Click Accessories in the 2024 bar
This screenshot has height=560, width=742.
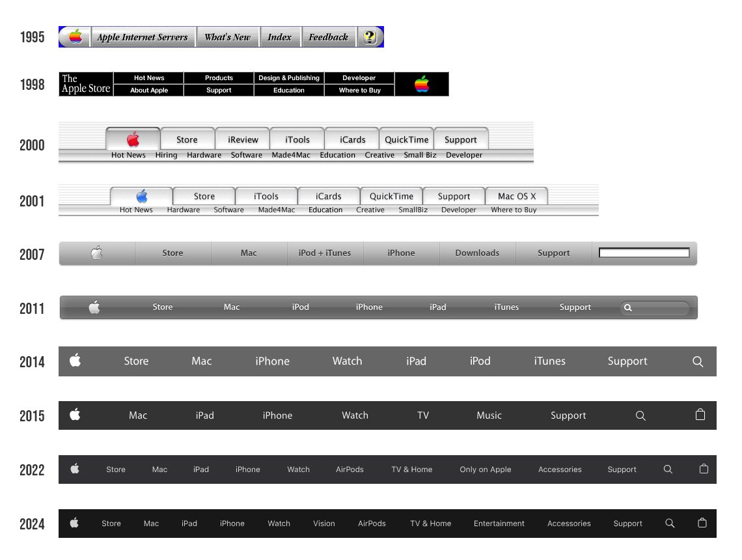point(569,523)
